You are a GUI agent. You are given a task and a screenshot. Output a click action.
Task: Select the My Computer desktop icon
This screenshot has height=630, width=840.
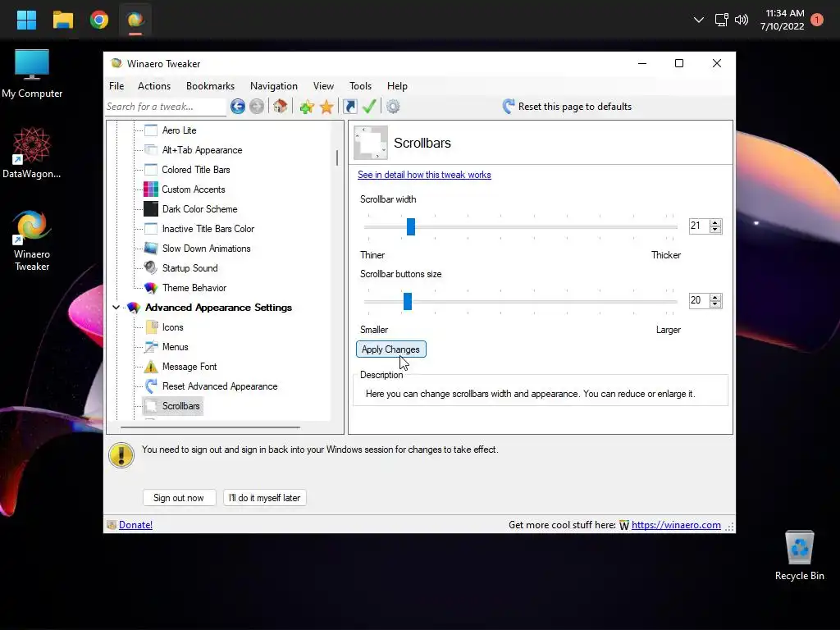click(32, 74)
